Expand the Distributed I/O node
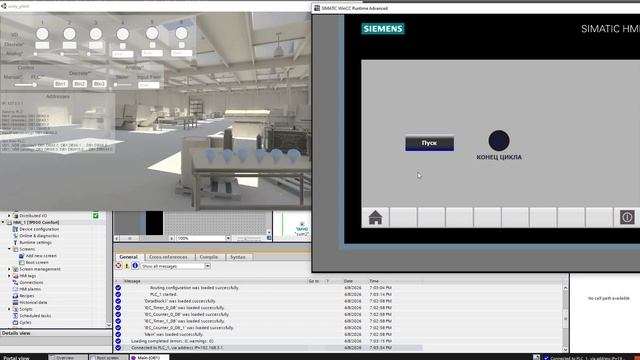Screen dimensions: 640x360 pos(9,216)
